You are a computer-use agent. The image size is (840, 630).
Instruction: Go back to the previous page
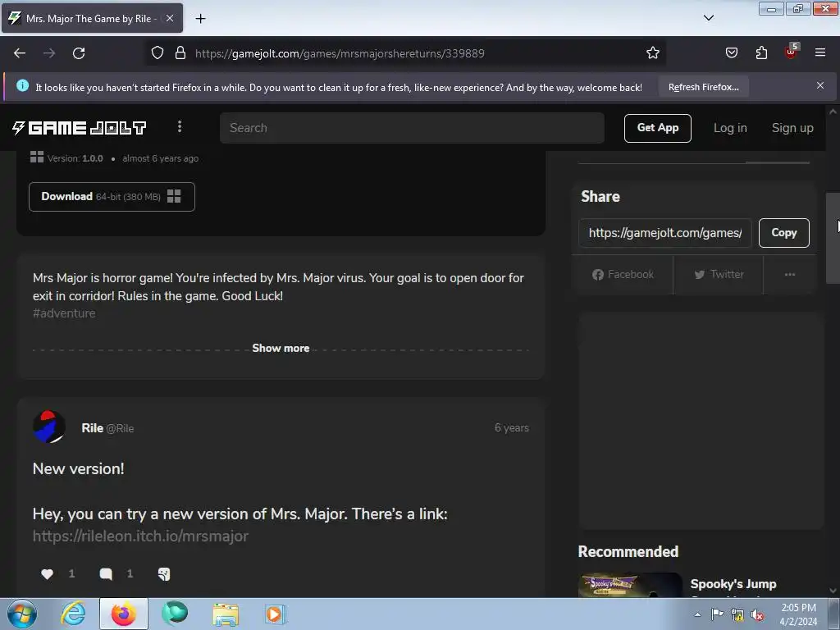[x=20, y=53]
